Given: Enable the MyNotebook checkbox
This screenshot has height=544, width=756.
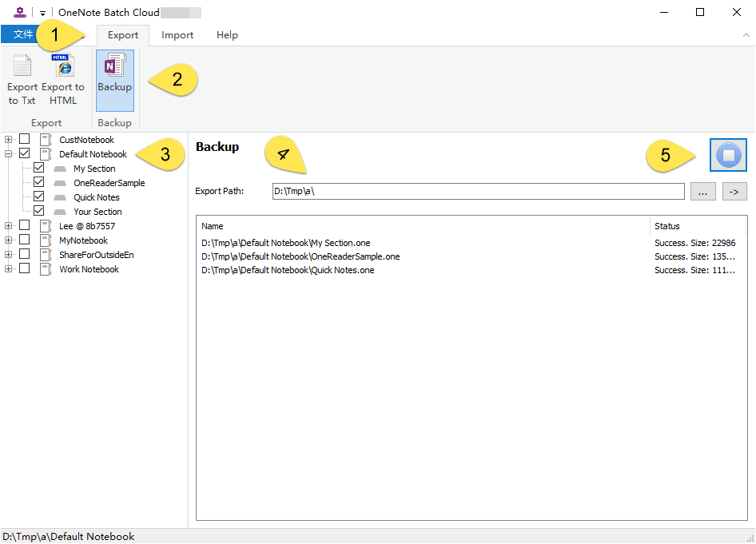Looking at the screenshot, I should (x=25, y=240).
